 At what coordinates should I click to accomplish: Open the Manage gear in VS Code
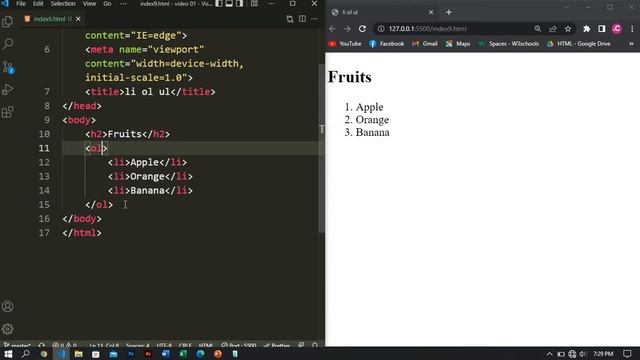7,329
